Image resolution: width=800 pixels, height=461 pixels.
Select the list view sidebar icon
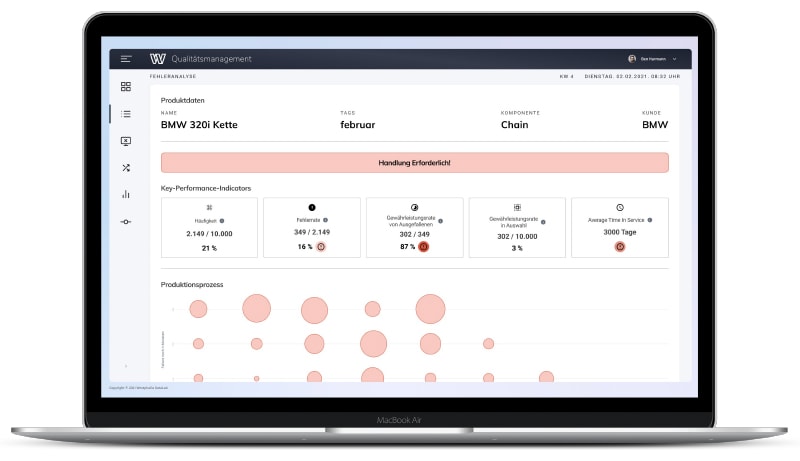[126, 114]
